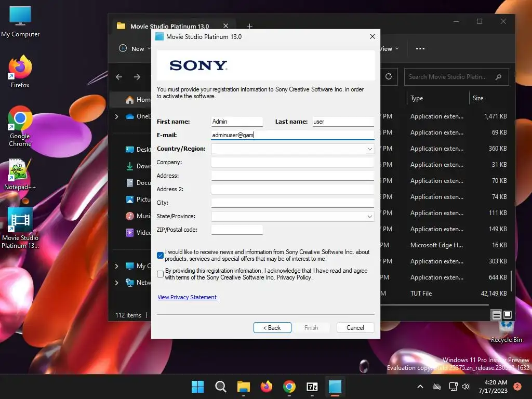
Task: Open Notepad++ desktop shortcut
Action: pyautogui.click(x=20, y=175)
